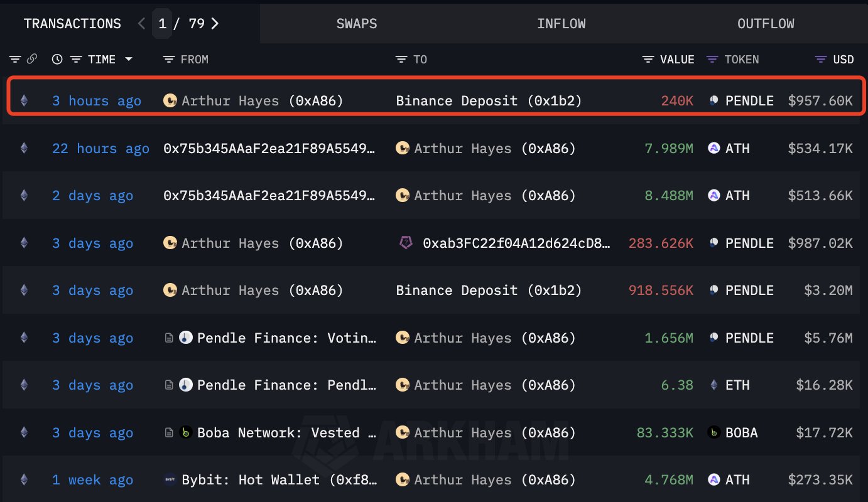The image size is (868, 502).
Task: Open the FROM column filter
Action: pyautogui.click(x=168, y=60)
